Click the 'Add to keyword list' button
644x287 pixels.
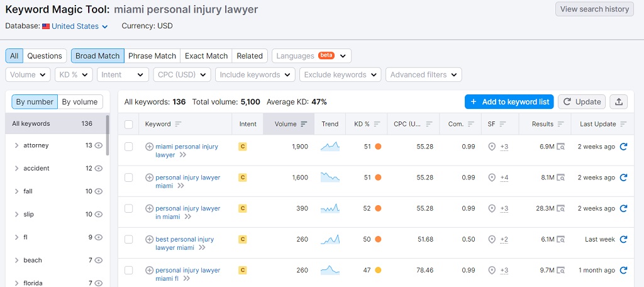point(509,102)
